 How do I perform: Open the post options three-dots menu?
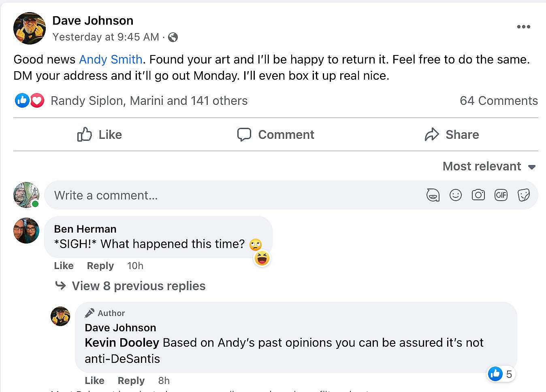click(523, 27)
